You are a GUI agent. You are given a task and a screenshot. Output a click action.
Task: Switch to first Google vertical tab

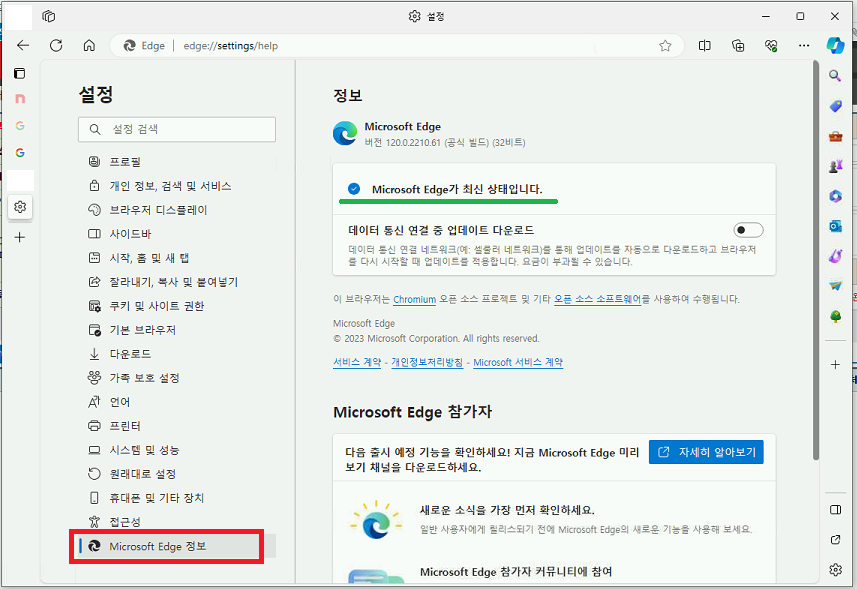[x=20, y=126]
